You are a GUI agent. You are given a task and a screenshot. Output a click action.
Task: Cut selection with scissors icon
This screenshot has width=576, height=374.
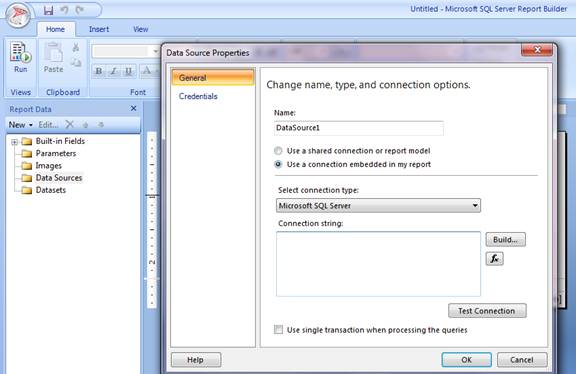point(76,47)
